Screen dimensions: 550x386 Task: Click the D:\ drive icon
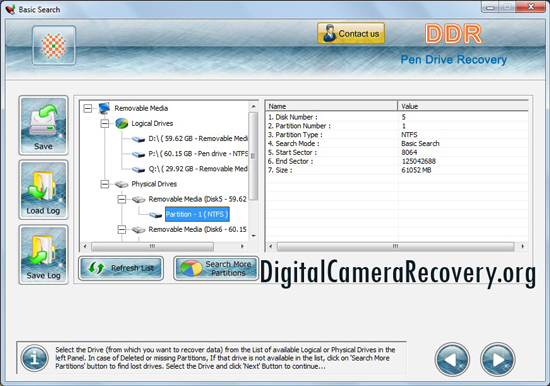(139, 139)
